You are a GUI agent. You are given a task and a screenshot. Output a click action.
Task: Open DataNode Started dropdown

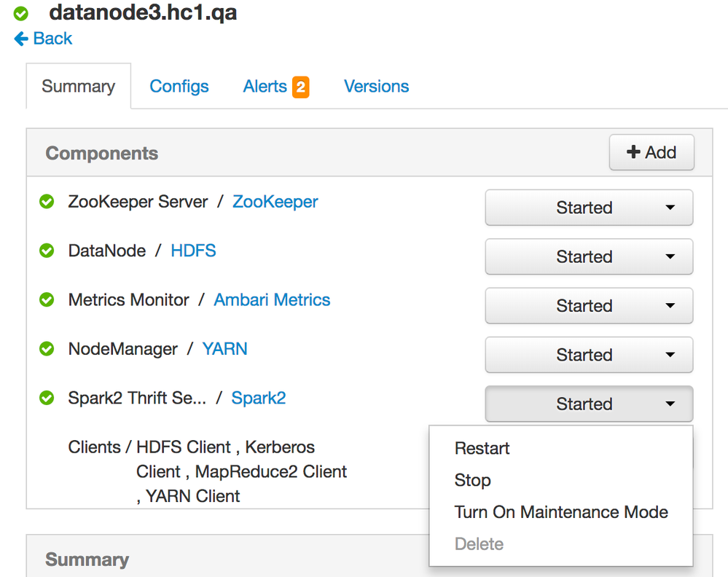click(589, 256)
